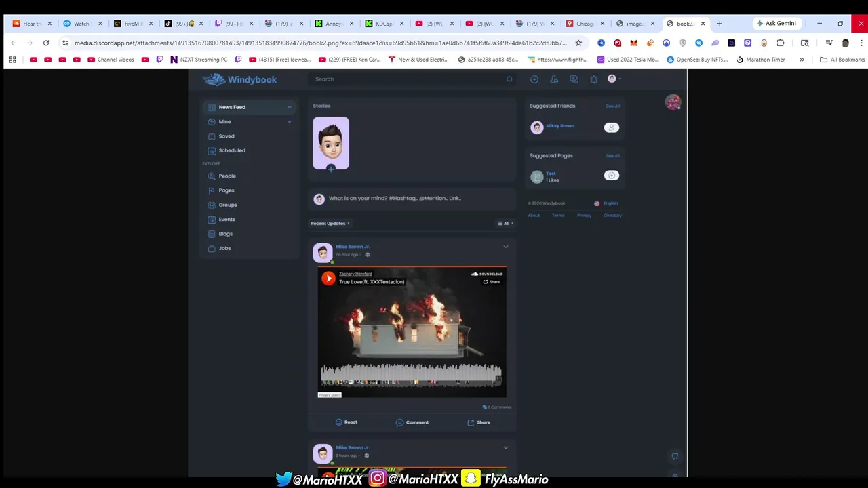Show more bookmarks chevron
The height and width of the screenshot is (488, 868).
coord(802,60)
